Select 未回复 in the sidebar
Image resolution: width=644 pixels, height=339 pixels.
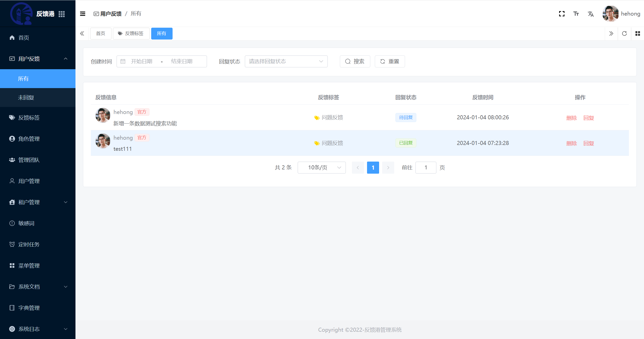[26, 98]
